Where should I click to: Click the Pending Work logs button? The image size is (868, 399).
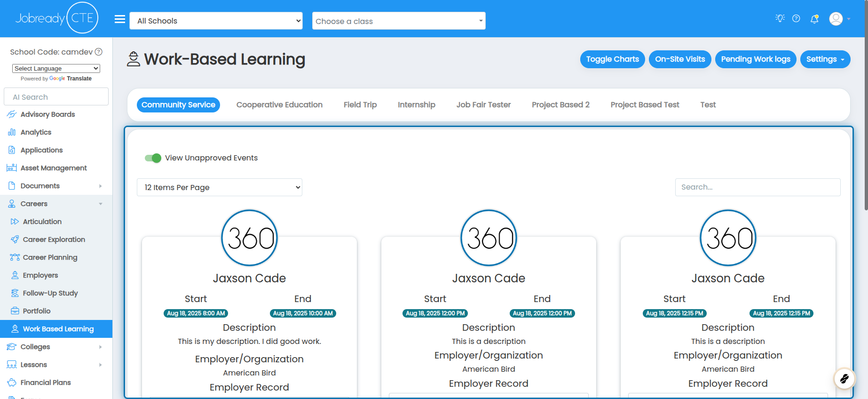click(x=756, y=59)
